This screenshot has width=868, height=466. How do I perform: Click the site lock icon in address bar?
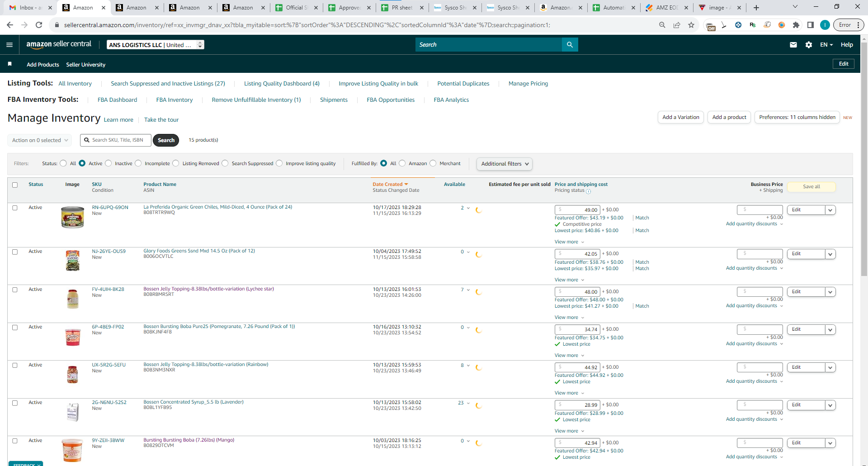tap(57, 25)
